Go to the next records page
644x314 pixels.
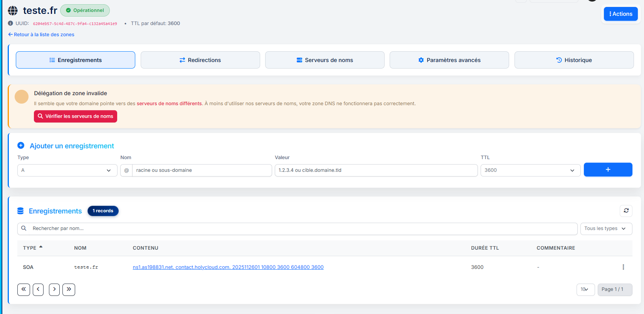click(54, 289)
